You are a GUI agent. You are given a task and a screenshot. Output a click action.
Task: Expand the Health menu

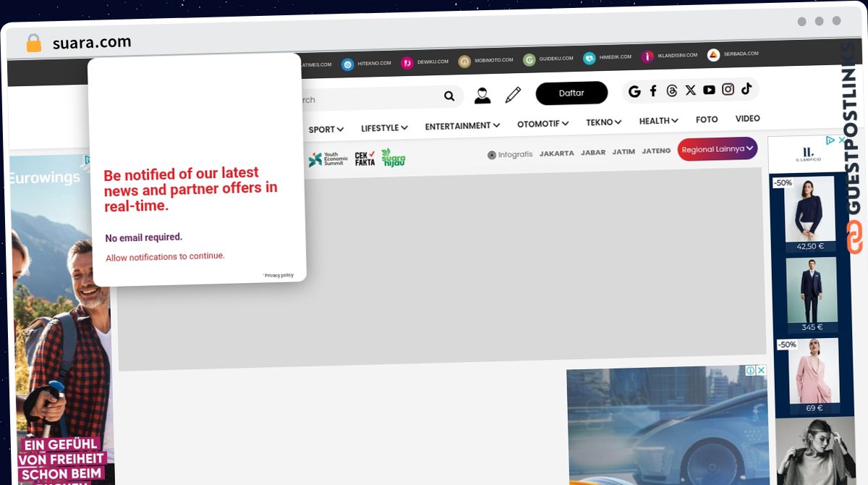659,121
